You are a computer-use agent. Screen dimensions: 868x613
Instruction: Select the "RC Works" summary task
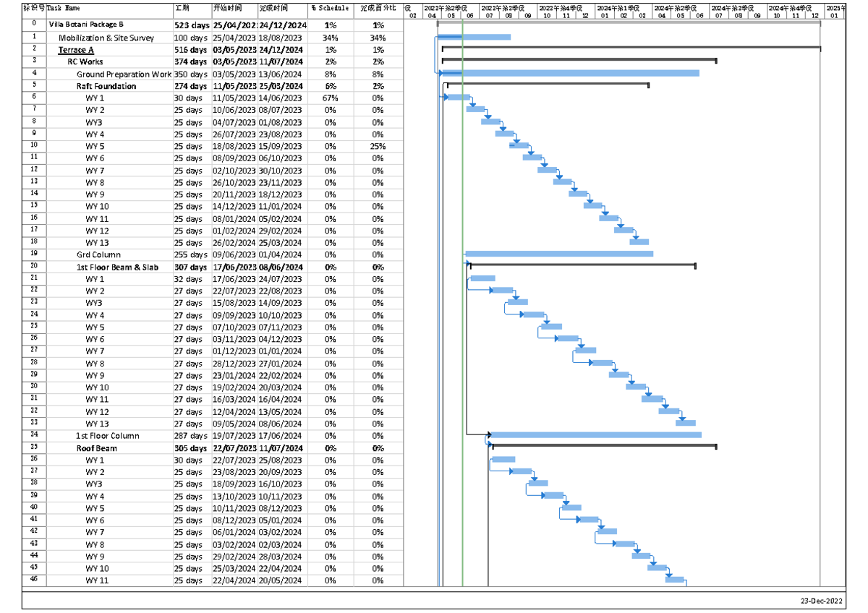point(85,62)
